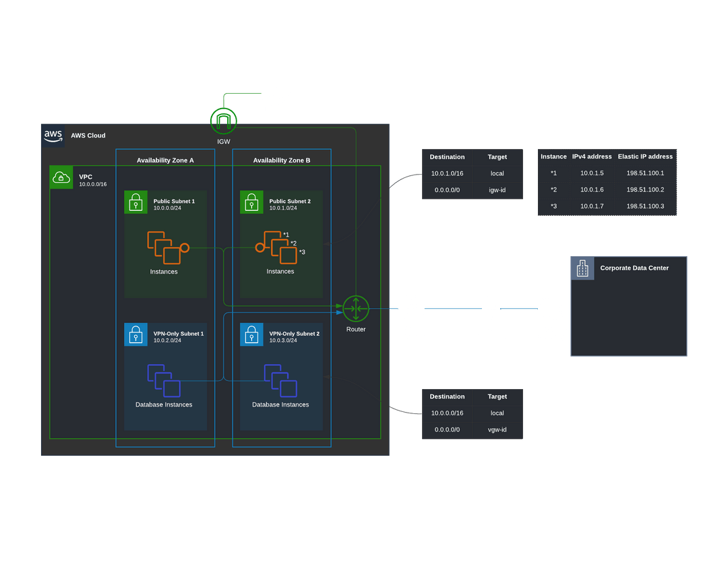Select the Availability Zone A label
Viewport: 728px width, 563px height.
click(x=165, y=160)
